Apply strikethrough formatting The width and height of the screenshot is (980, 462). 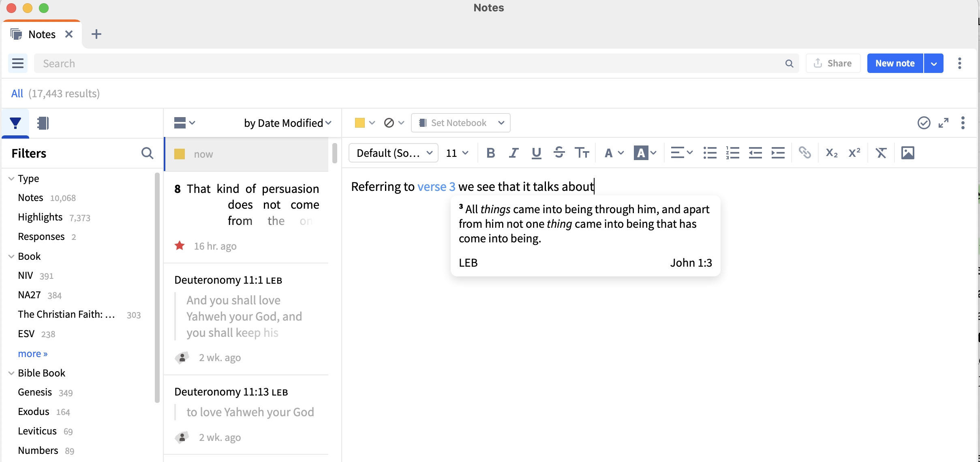coord(559,153)
